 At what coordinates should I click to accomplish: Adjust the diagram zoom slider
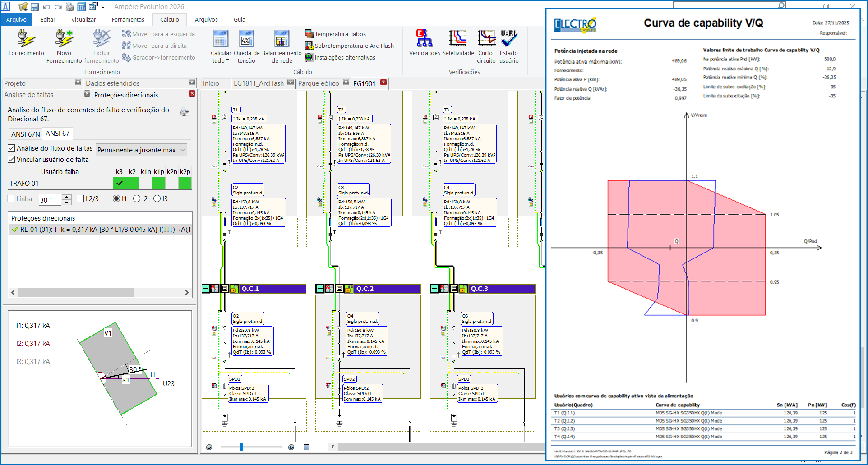coord(241,447)
